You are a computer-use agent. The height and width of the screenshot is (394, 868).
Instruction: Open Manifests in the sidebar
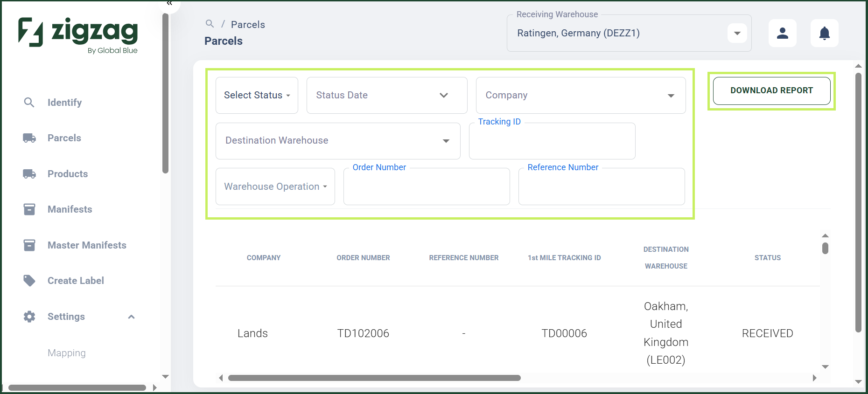tap(70, 209)
